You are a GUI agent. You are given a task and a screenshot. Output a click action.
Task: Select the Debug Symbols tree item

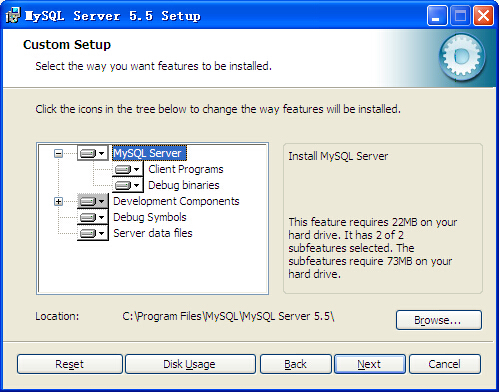click(150, 217)
